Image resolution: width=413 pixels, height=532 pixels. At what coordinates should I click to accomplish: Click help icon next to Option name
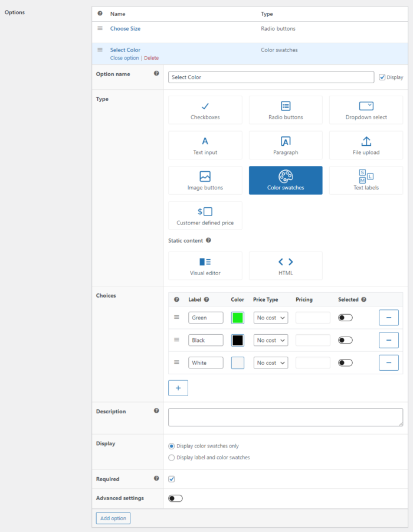click(x=156, y=73)
